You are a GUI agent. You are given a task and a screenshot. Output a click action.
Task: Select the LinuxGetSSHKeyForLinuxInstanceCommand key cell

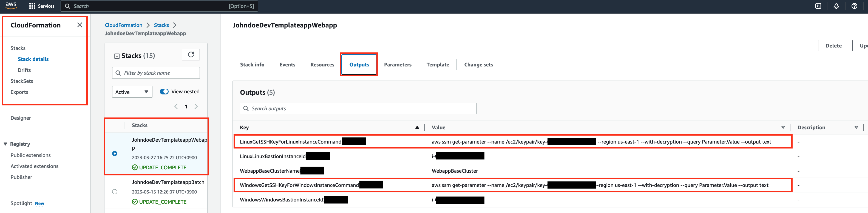[x=290, y=142]
